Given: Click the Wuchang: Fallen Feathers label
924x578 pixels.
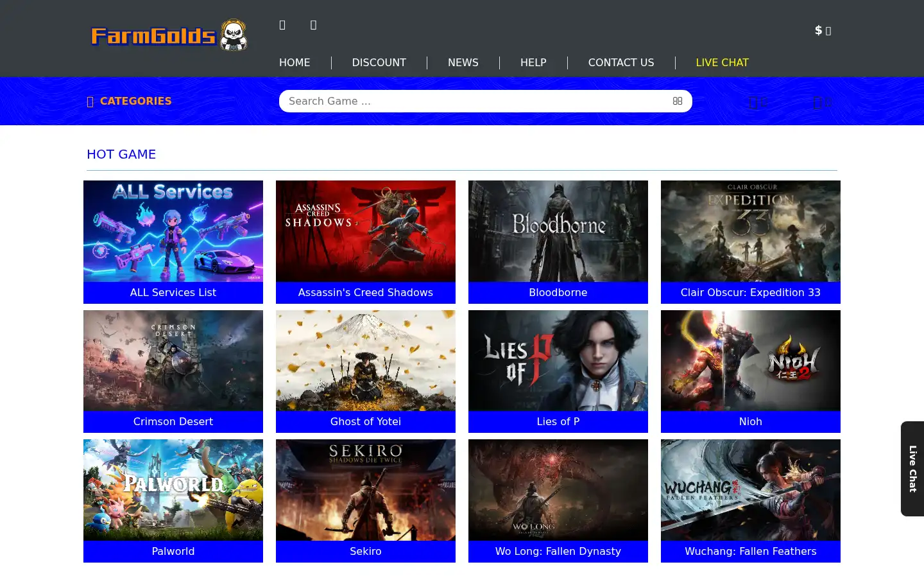Looking at the screenshot, I should [x=751, y=552].
